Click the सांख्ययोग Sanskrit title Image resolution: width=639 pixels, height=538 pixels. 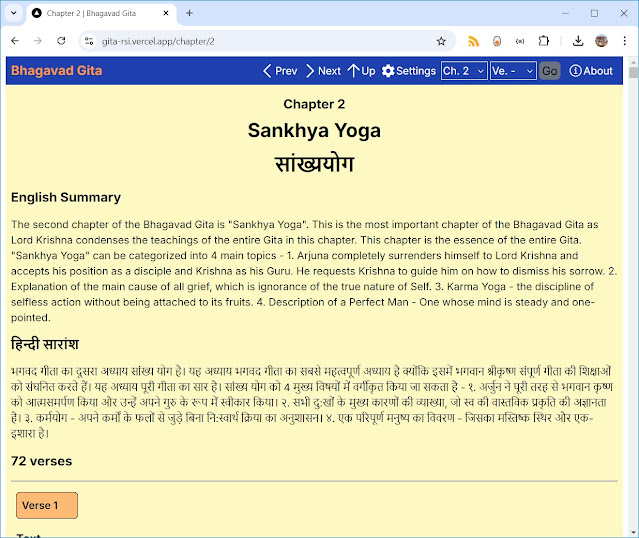pos(314,164)
